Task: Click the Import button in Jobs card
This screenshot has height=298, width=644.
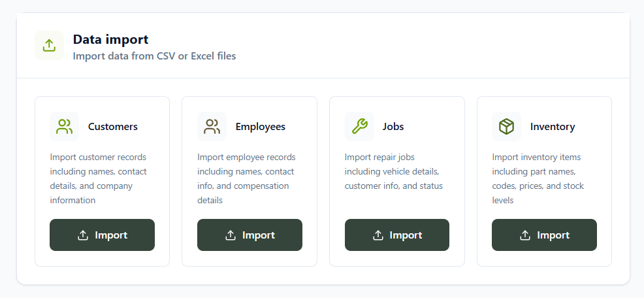Action: [x=397, y=235]
